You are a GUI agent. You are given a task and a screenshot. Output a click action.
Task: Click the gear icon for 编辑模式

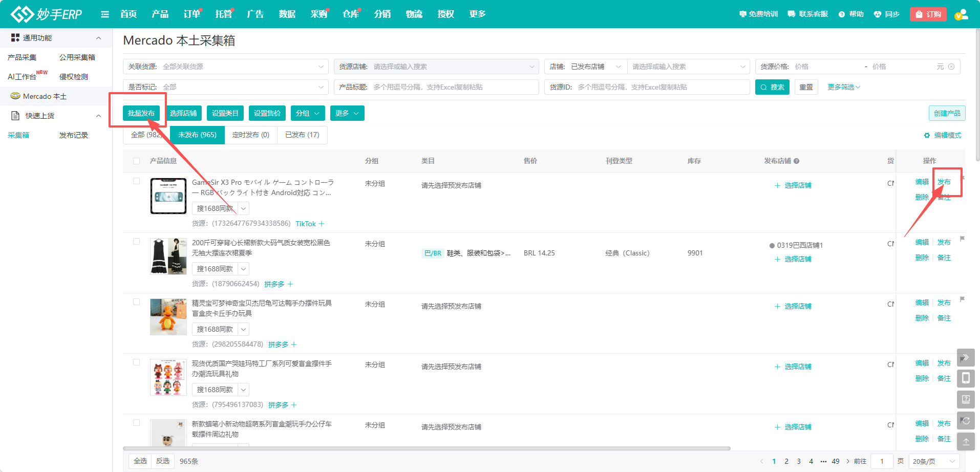pyautogui.click(x=927, y=136)
